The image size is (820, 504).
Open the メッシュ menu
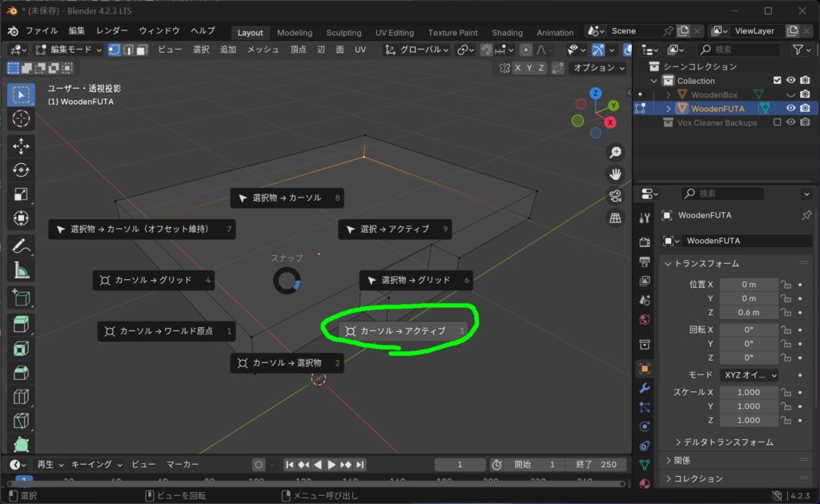(x=263, y=50)
